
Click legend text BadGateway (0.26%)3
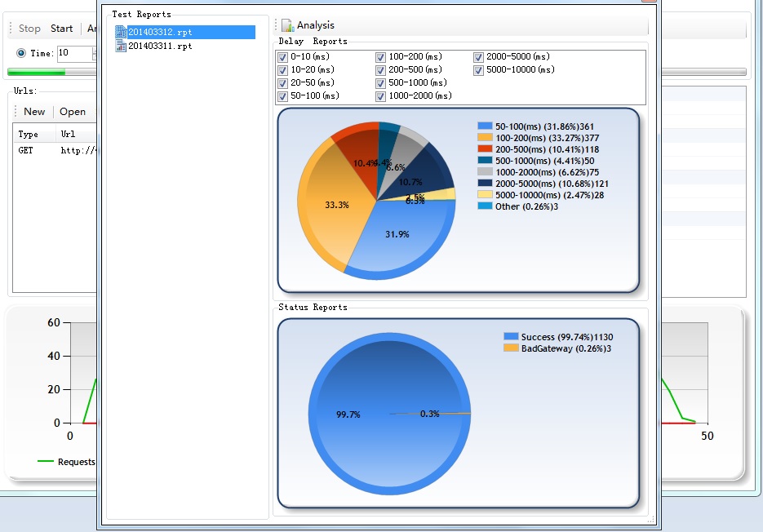pos(566,348)
